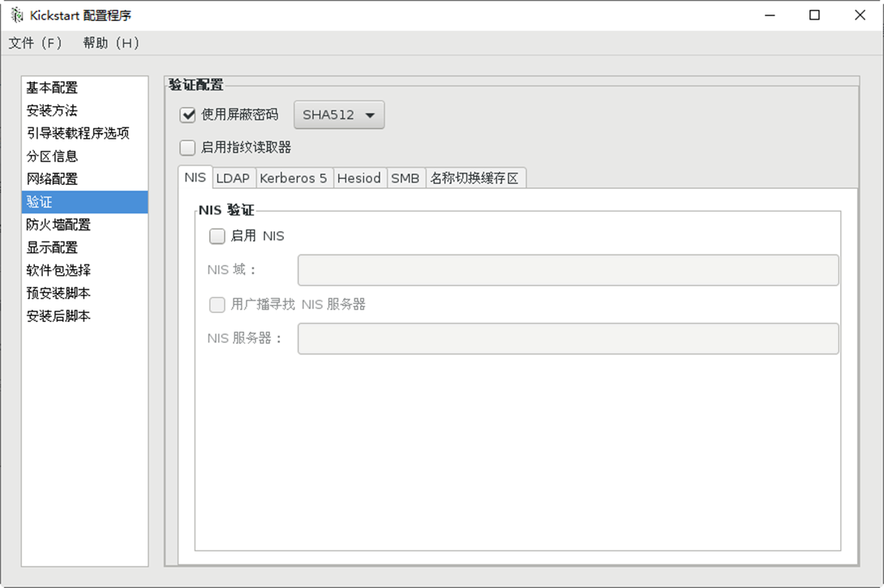
Task: Enable the 启用指纹读取器 checkbox
Action: pyautogui.click(x=187, y=148)
